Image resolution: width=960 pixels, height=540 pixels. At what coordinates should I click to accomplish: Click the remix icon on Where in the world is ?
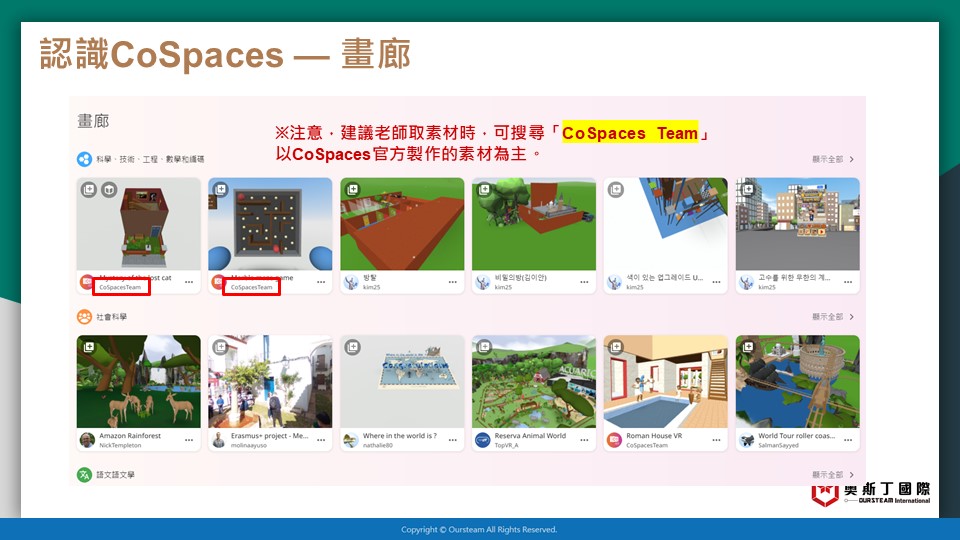[x=353, y=347]
